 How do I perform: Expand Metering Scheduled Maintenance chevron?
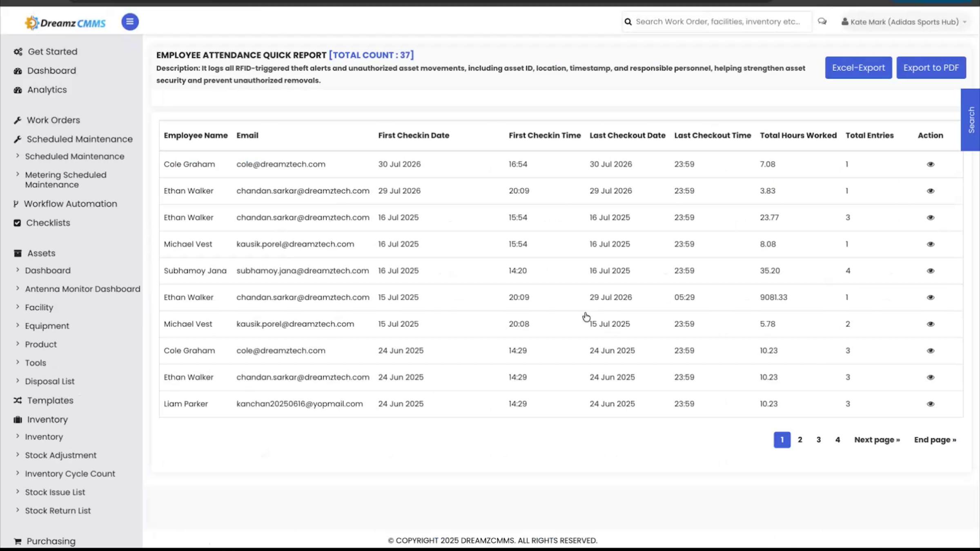tap(18, 174)
